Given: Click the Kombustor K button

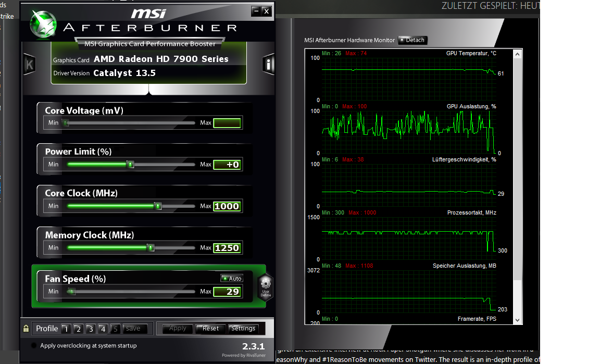Looking at the screenshot, I should coord(30,64).
